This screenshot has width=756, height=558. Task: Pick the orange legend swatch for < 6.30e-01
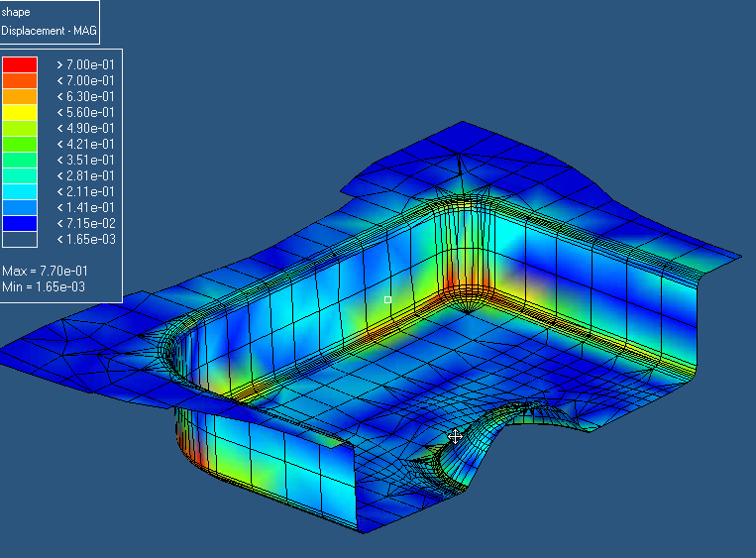pyautogui.click(x=20, y=96)
